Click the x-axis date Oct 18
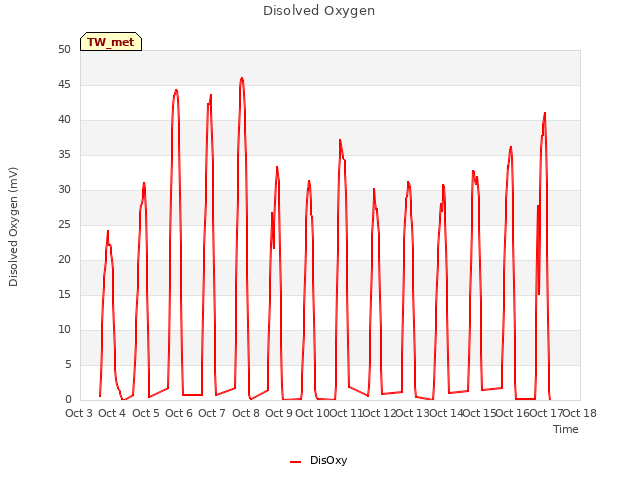The width and height of the screenshot is (640, 480). (x=580, y=413)
